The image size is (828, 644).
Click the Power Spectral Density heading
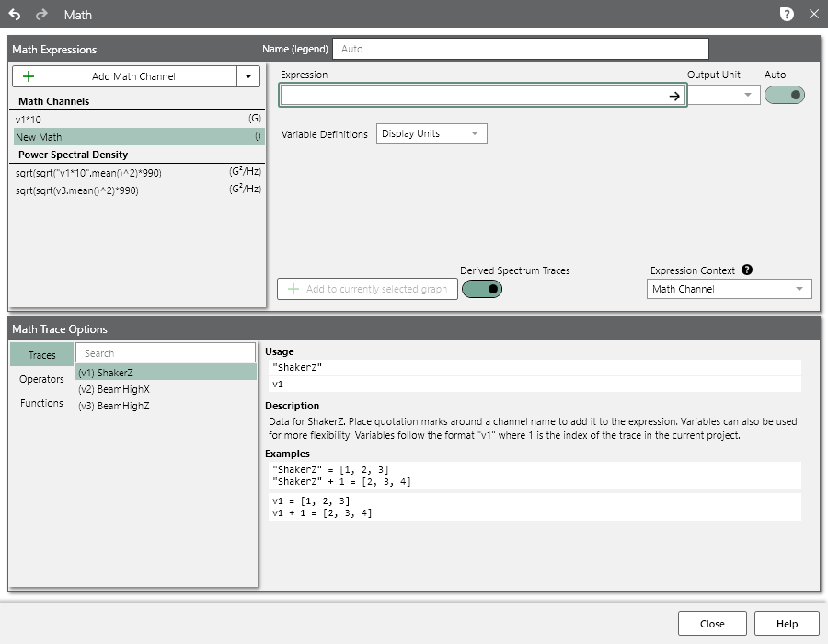pyautogui.click(x=73, y=155)
